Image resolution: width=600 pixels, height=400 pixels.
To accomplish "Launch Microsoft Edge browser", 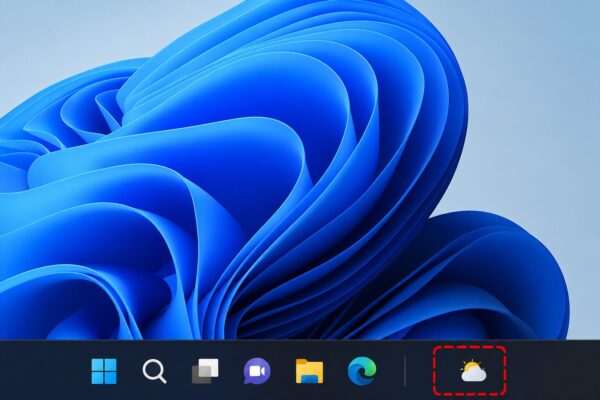I will click(x=362, y=370).
